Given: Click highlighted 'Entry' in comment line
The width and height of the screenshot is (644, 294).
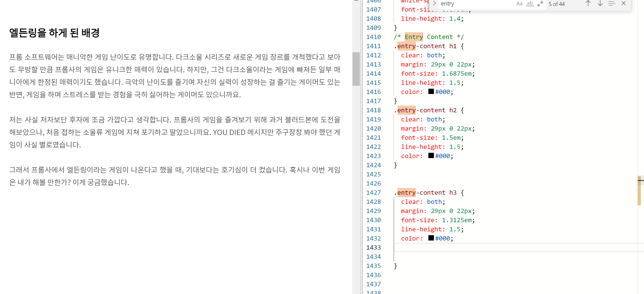Looking at the screenshot, I should [x=413, y=37].
